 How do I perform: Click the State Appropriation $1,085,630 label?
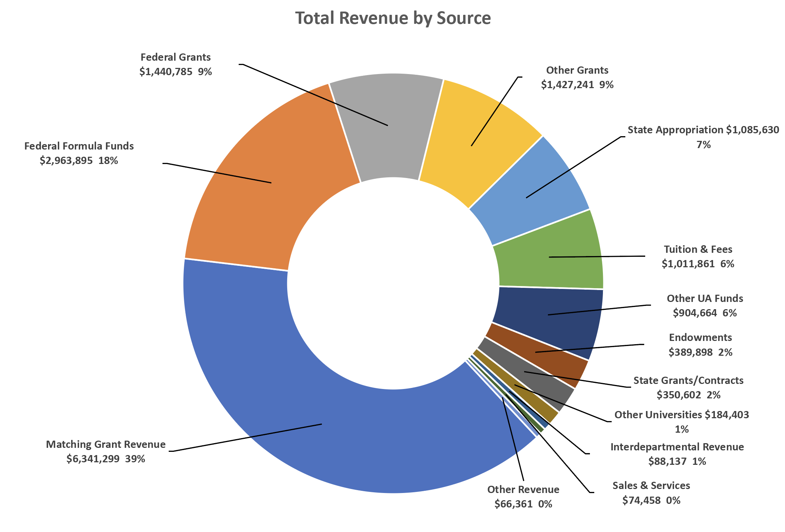pos(703,137)
